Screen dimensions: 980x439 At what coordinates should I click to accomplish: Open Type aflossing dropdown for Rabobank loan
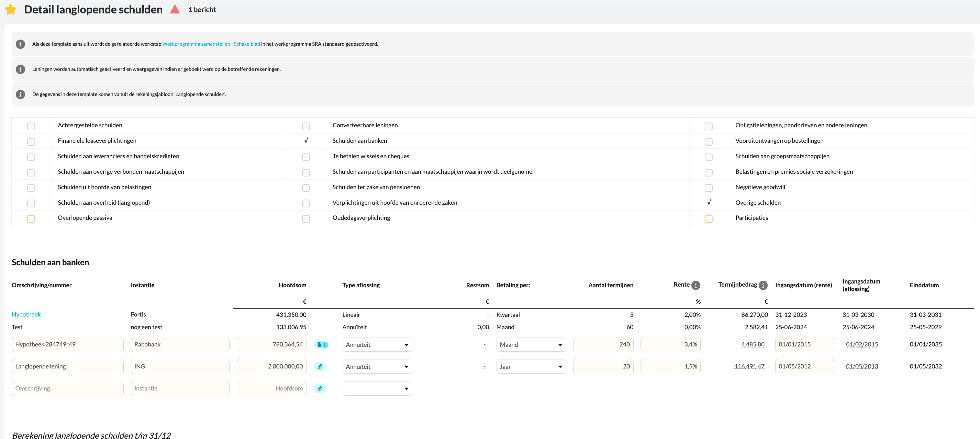tap(377, 345)
